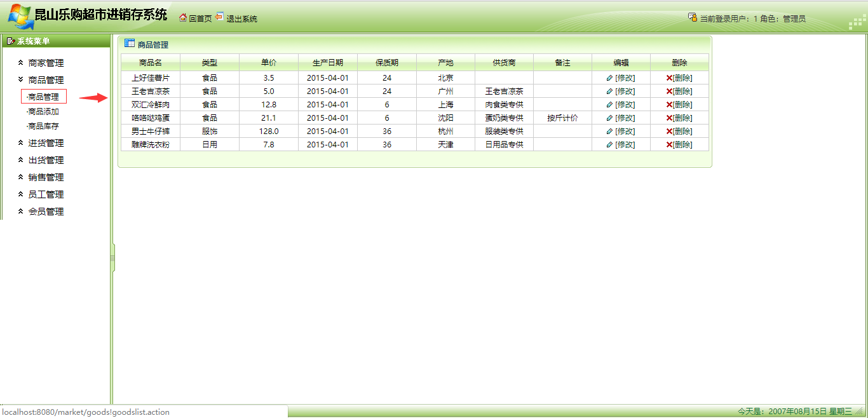Collapse the 商品管理 menu chevron

tap(21, 80)
